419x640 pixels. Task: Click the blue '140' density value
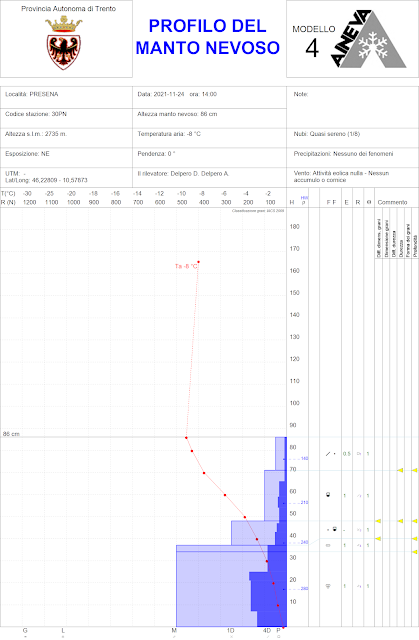coord(304,458)
